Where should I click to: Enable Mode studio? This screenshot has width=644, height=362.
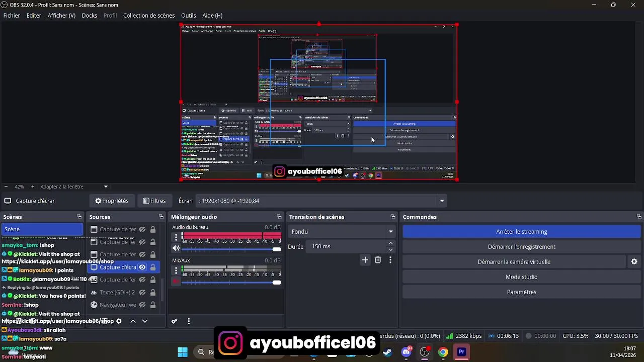521,277
